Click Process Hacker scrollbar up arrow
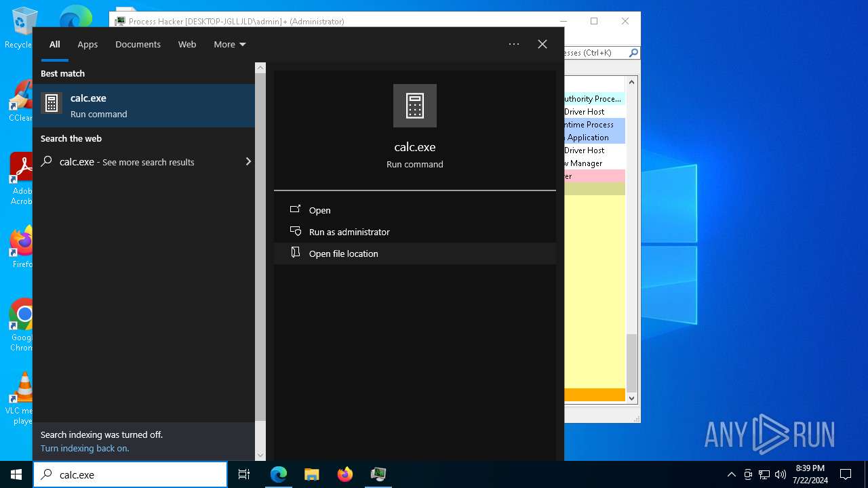The image size is (868, 488). (631, 82)
